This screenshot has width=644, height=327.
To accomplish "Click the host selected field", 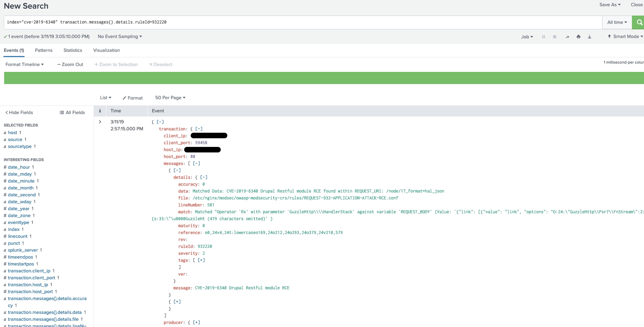I will pyautogui.click(x=12, y=132).
